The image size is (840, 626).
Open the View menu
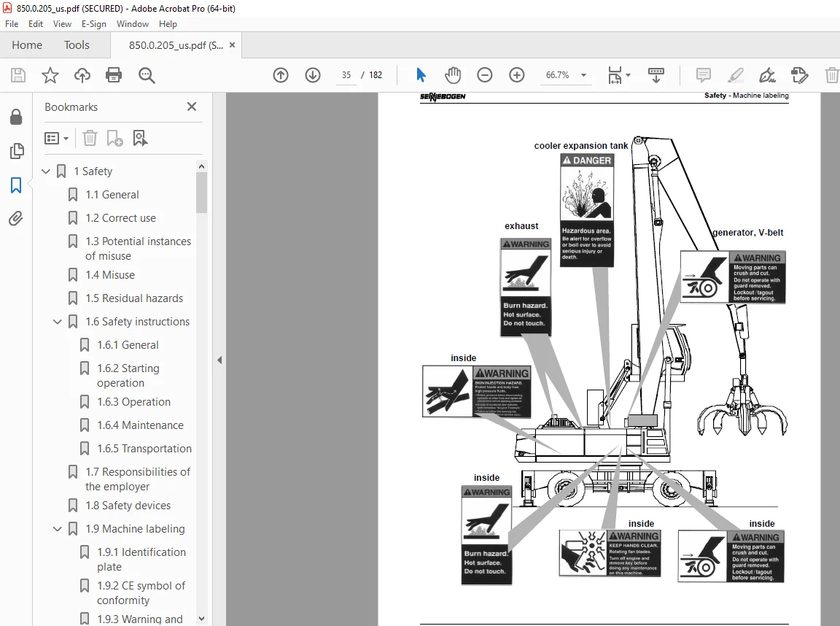[62, 24]
